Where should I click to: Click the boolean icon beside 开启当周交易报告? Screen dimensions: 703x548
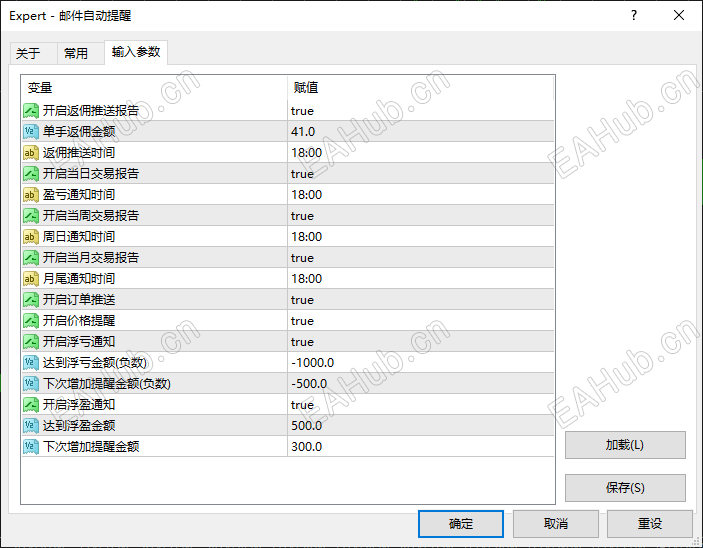point(31,216)
